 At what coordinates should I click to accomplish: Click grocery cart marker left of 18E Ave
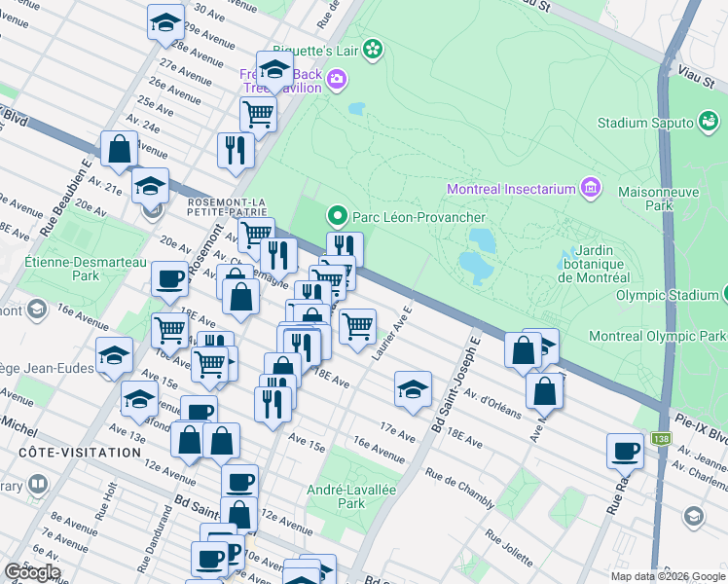click(169, 332)
